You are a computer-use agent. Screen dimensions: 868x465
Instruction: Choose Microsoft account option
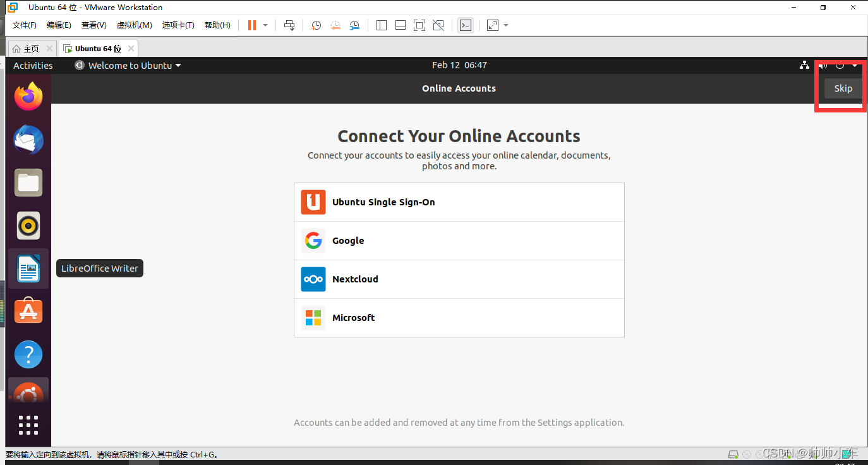click(x=459, y=318)
